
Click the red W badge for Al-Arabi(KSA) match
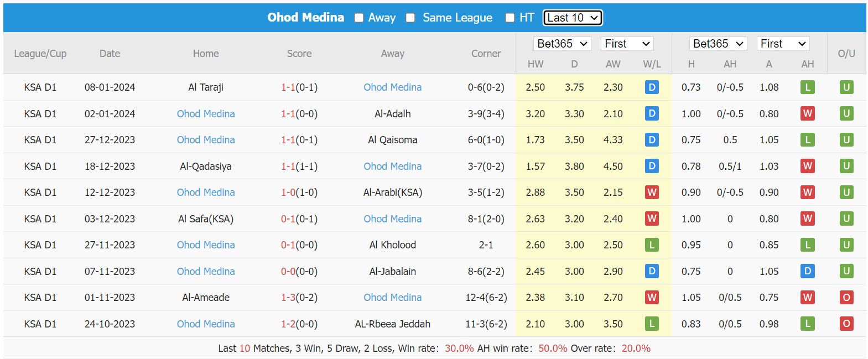[x=652, y=192]
